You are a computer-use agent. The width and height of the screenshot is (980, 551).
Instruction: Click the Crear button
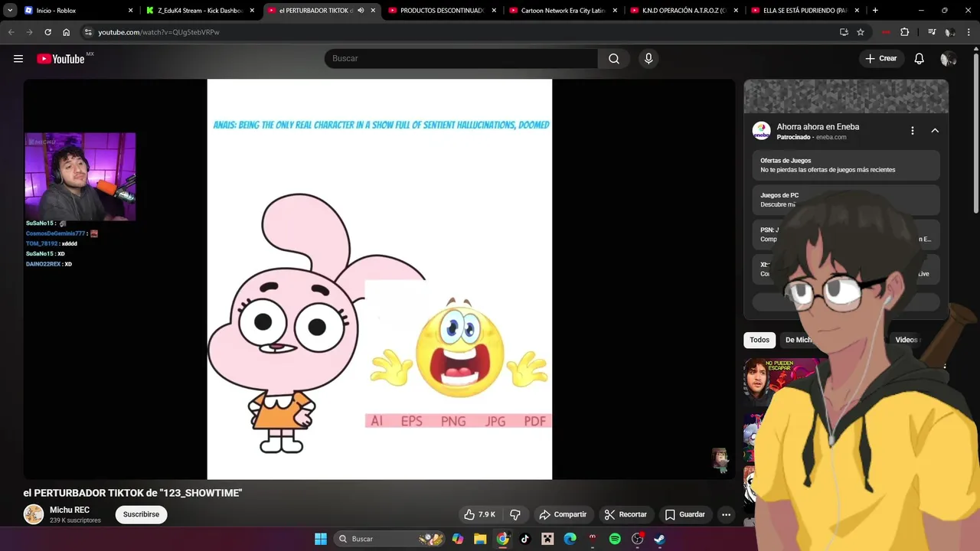point(880,59)
